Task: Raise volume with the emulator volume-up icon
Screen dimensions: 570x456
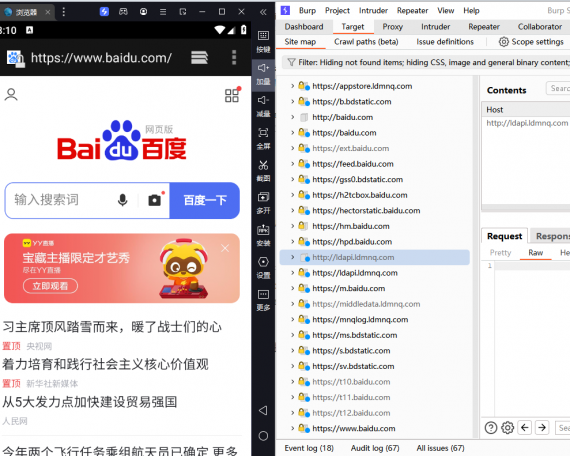Action: point(263,68)
